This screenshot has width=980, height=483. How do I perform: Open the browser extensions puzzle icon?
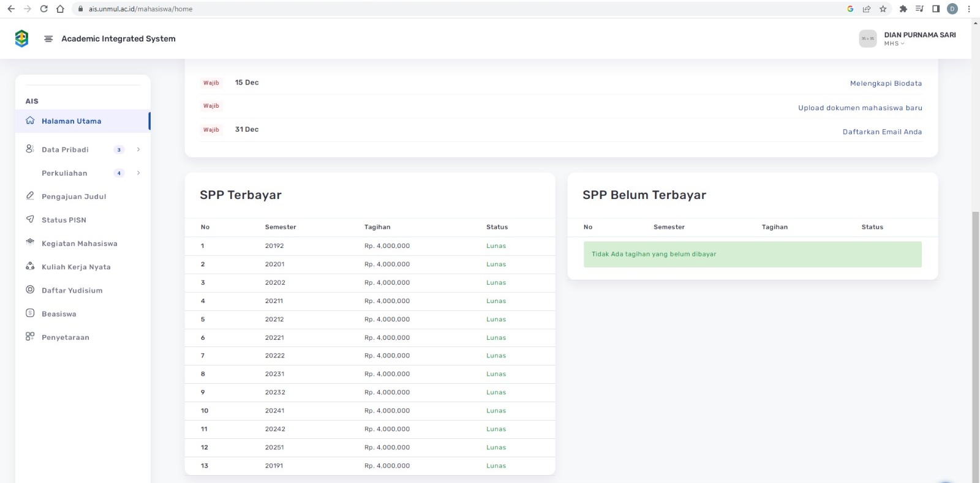[x=903, y=9]
